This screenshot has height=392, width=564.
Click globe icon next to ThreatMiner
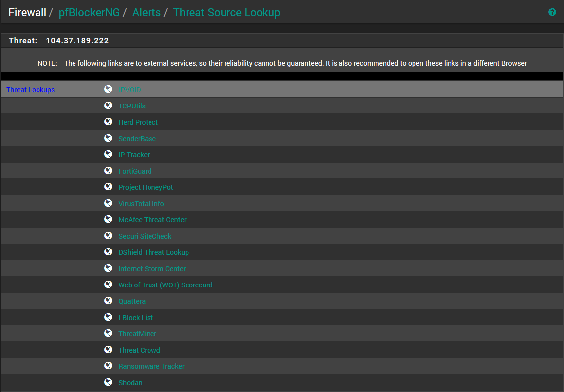[x=108, y=333]
